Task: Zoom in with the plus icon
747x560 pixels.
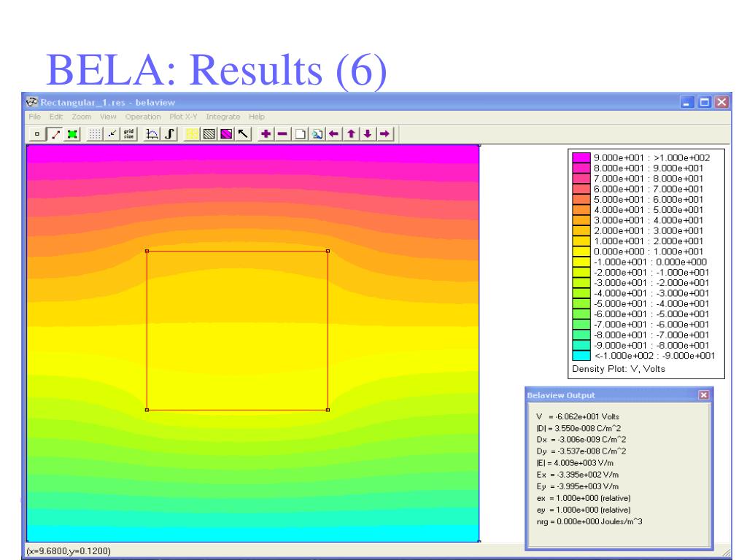Action: point(266,134)
